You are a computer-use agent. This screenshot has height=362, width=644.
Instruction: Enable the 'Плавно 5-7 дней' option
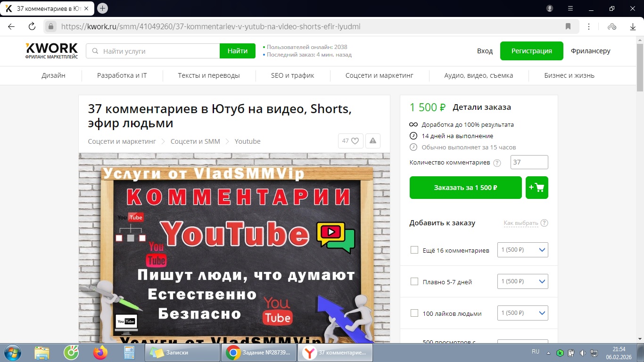point(414,281)
